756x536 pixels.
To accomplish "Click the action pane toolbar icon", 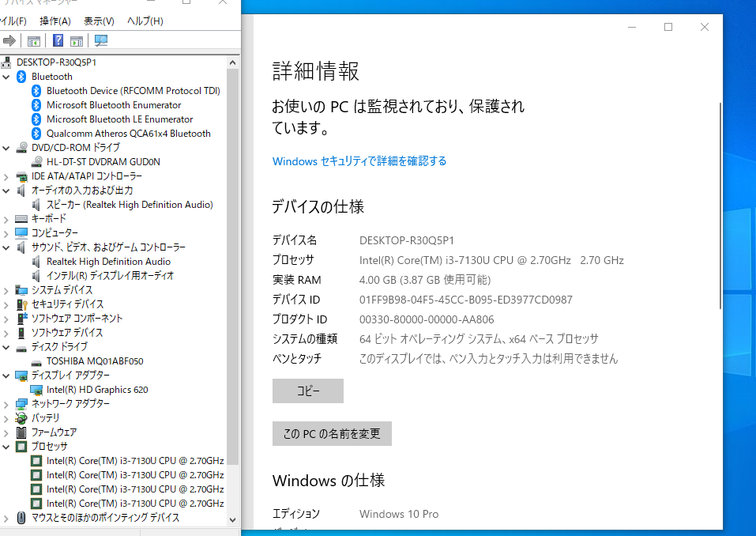I will (77, 41).
